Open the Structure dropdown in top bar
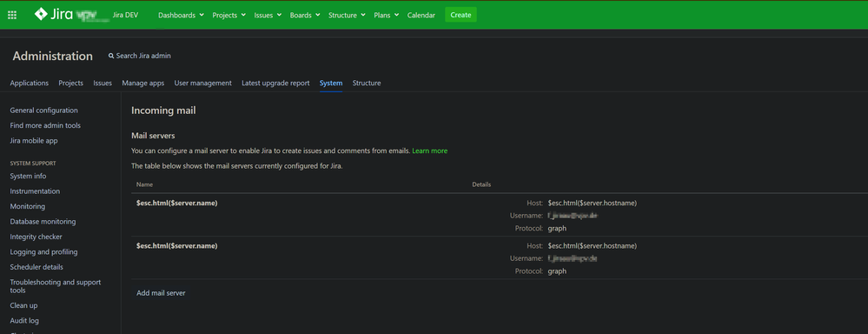 tap(347, 15)
